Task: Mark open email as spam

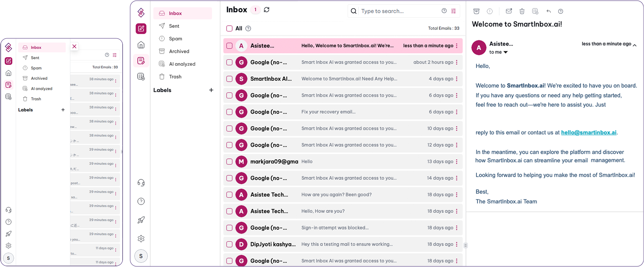Action: pyautogui.click(x=490, y=11)
